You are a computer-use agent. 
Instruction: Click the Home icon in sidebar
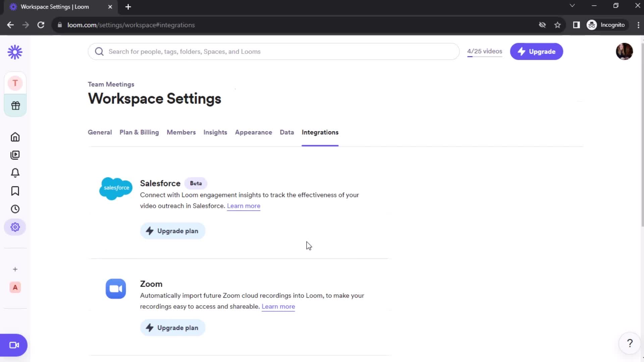click(15, 137)
